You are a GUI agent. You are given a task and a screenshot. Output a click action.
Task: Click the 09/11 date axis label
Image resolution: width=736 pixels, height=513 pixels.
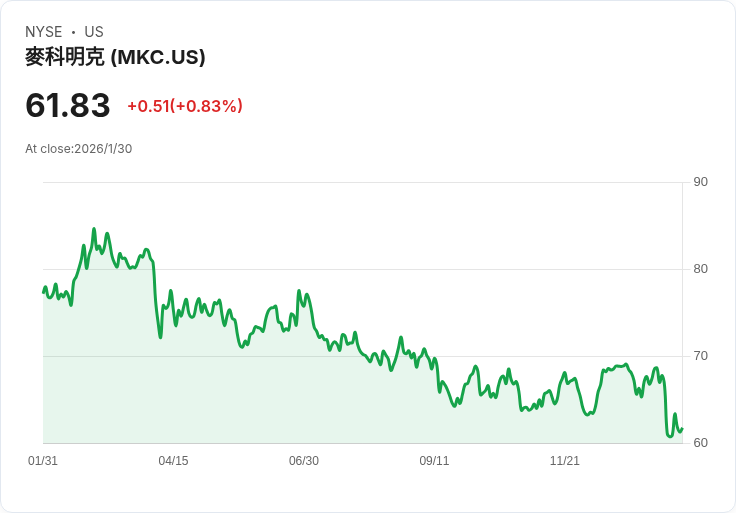(434, 461)
